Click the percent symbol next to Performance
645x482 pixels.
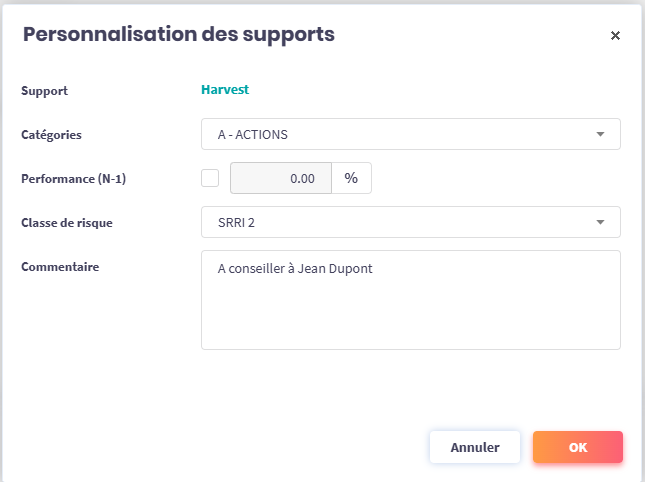[x=351, y=178]
